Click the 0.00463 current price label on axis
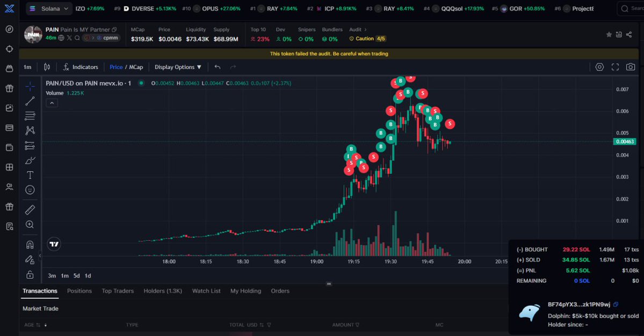Image resolution: width=644 pixels, height=336 pixels. (x=625, y=141)
